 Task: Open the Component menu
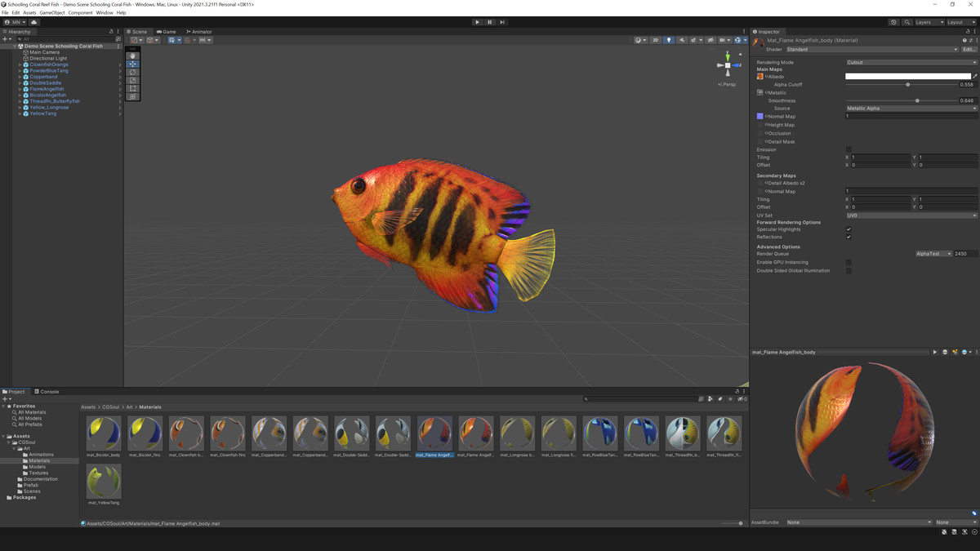pos(80,13)
